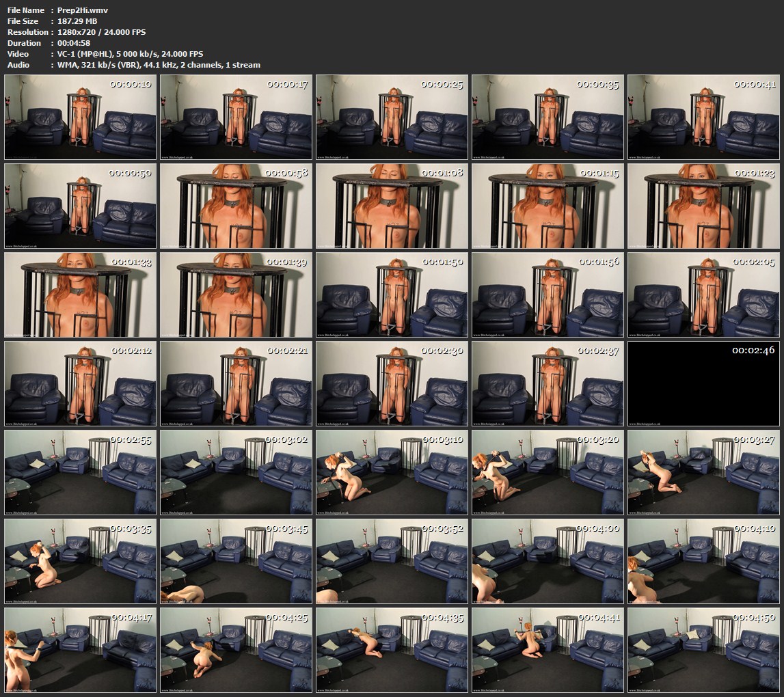Image resolution: width=784 pixels, height=697 pixels.
Task: Select the frame marked 00:02:12
Action: click(x=80, y=383)
